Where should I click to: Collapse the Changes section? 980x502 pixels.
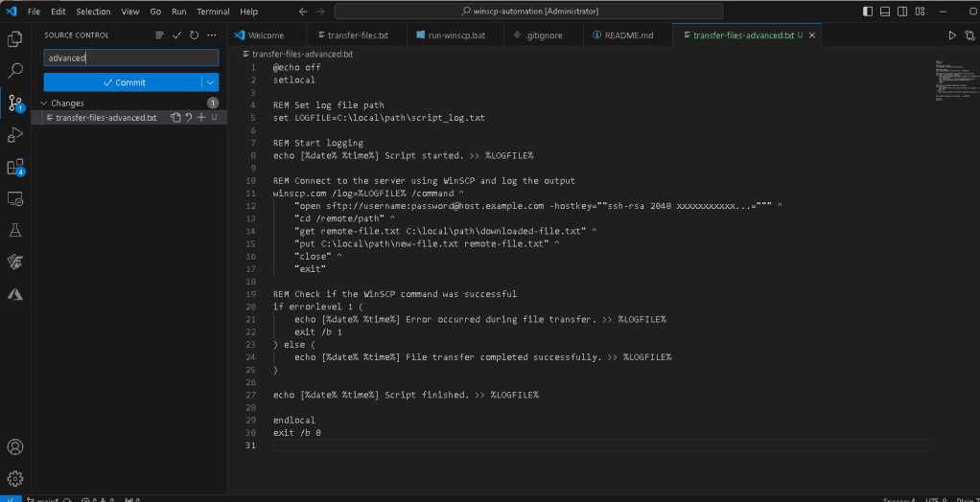(x=44, y=103)
